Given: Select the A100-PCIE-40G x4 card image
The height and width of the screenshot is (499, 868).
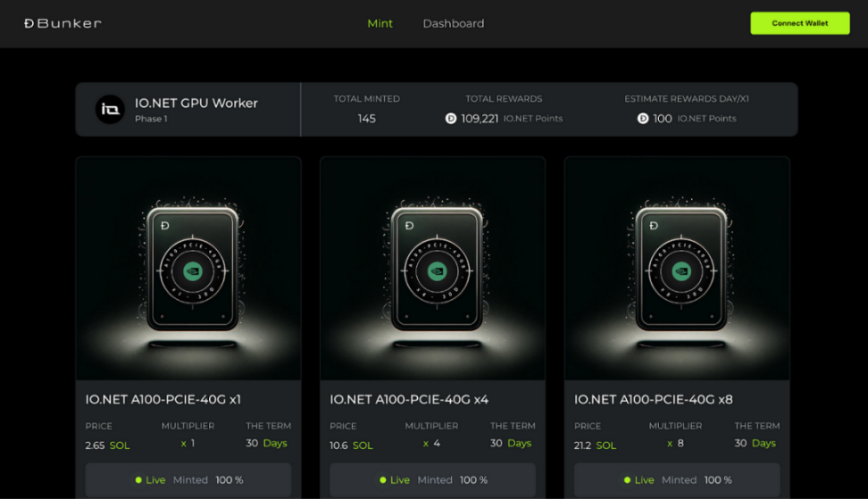Looking at the screenshot, I should 432,269.
